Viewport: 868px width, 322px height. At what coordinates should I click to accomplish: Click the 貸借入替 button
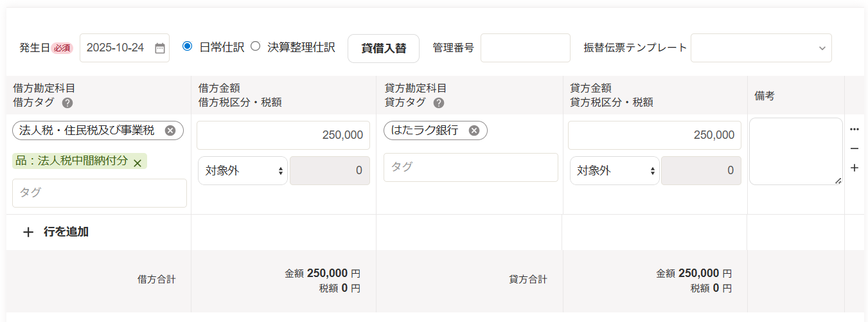tap(383, 48)
